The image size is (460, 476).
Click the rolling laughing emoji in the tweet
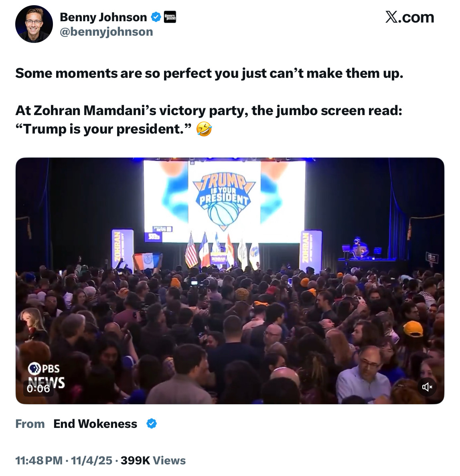tap(204, 129)
